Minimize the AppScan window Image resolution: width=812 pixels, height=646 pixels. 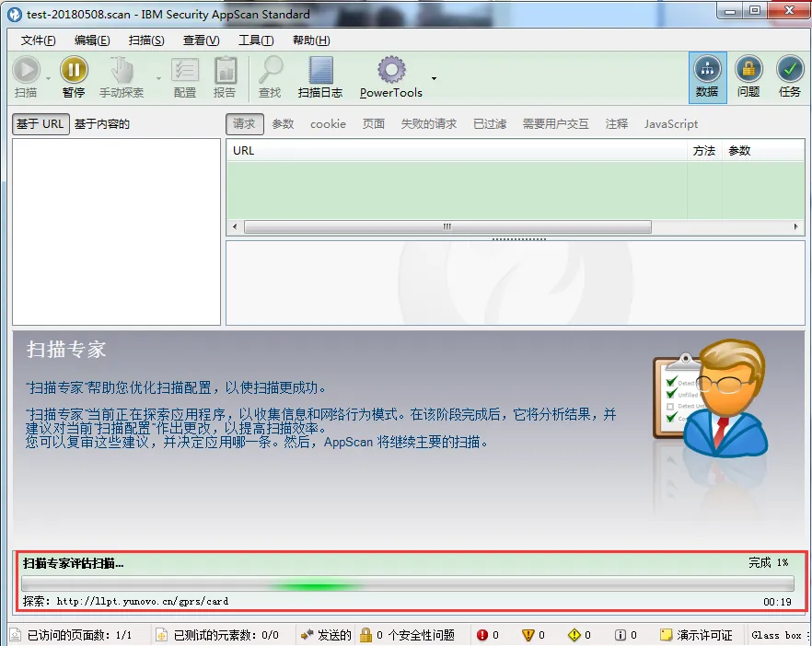(x=730, y=11)
